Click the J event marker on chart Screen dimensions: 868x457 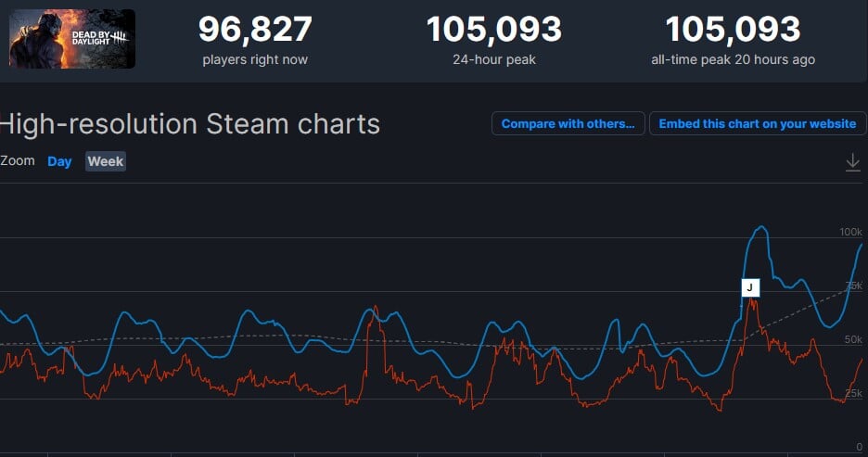750,287
